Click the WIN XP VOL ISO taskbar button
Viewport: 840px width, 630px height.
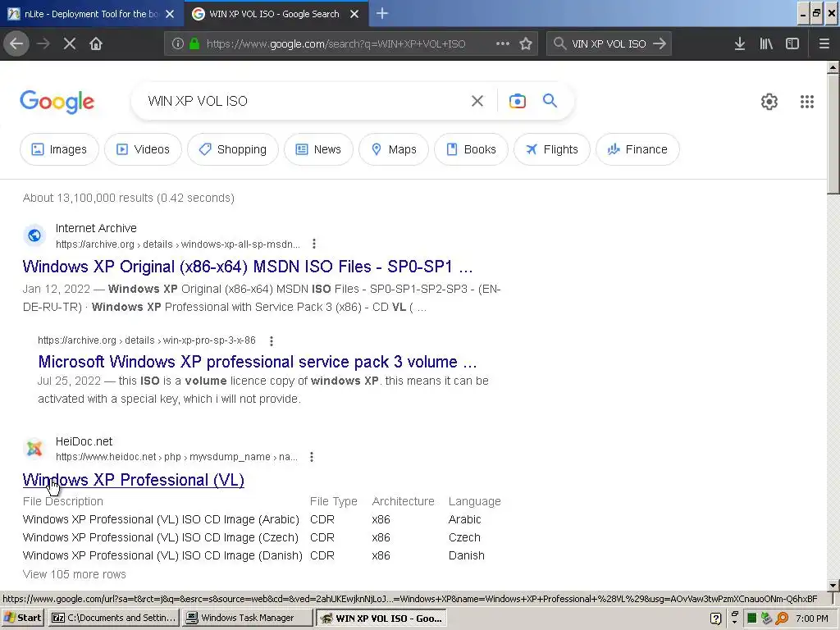381,618
